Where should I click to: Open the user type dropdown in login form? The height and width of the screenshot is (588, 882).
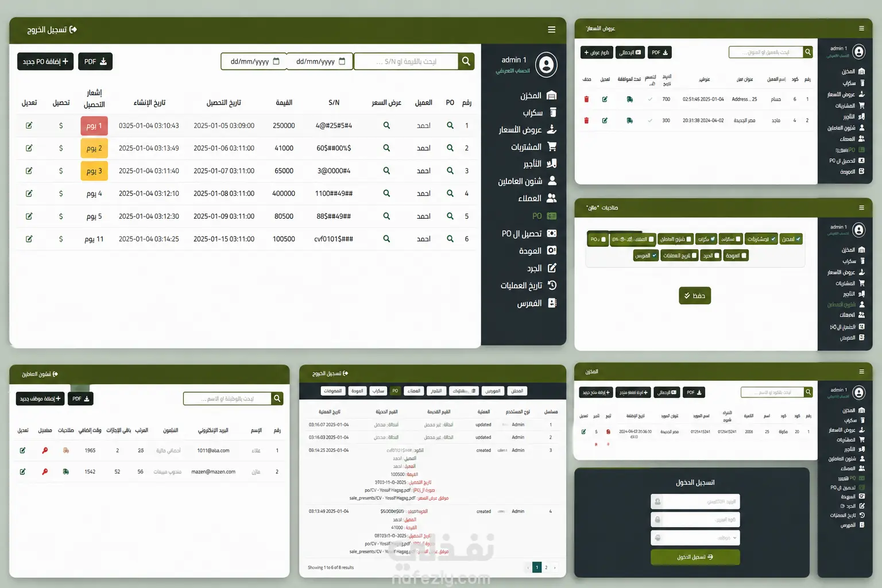[x=695, y=537]
